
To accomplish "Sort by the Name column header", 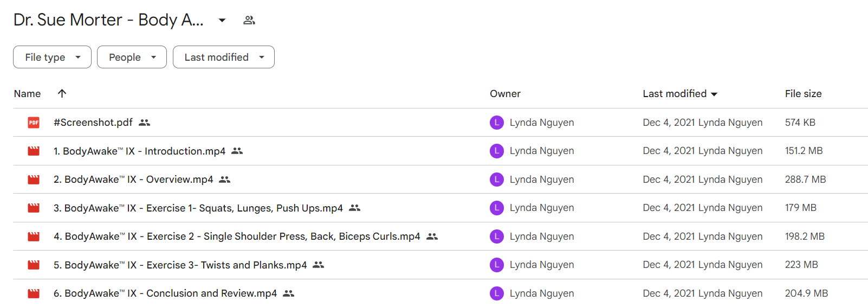I will coord(27,93).
